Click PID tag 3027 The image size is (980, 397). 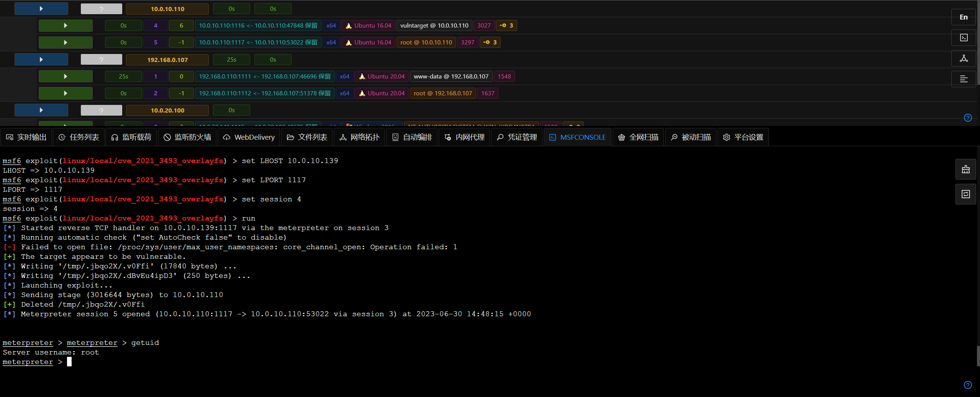(484, 26)
